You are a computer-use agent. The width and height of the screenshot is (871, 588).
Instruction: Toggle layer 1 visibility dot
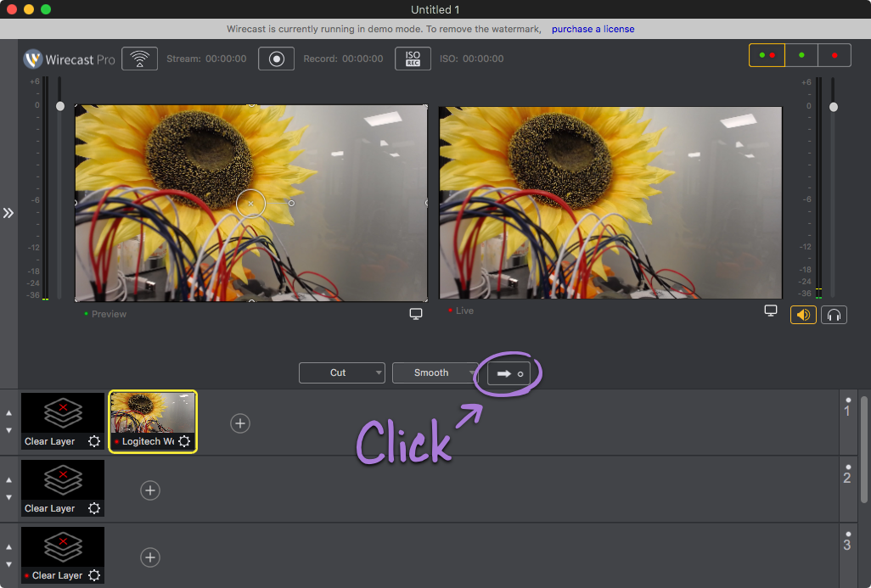[x=848, y=400]
